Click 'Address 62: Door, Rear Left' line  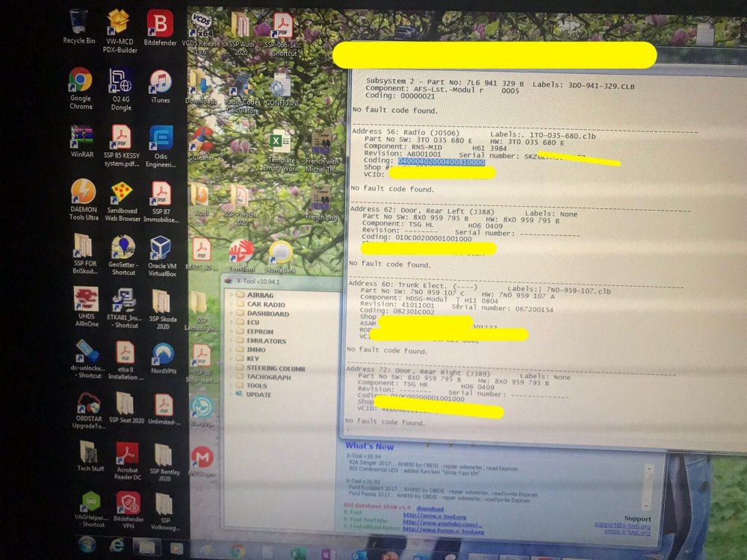(x=422, y=211)
